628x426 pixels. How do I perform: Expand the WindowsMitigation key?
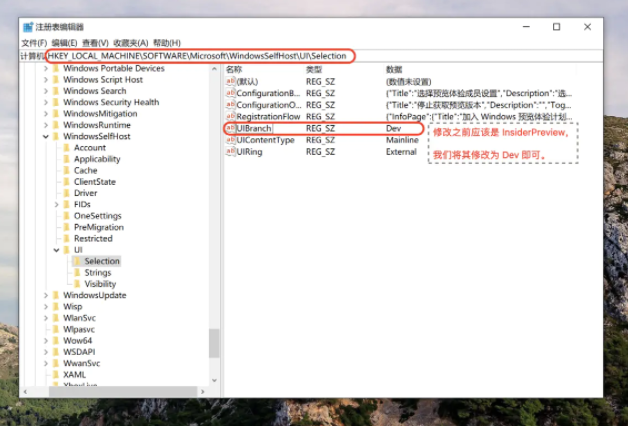46,114
